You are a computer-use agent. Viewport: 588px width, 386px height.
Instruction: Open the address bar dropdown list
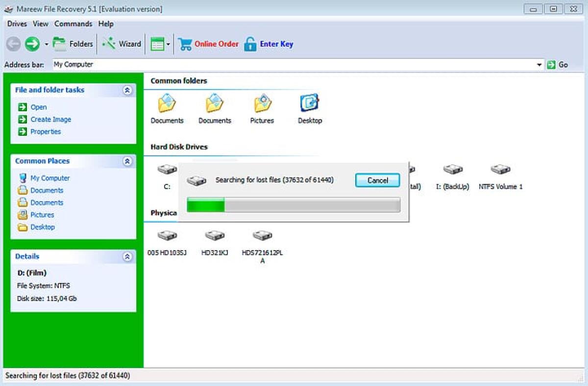click(539, 64)
